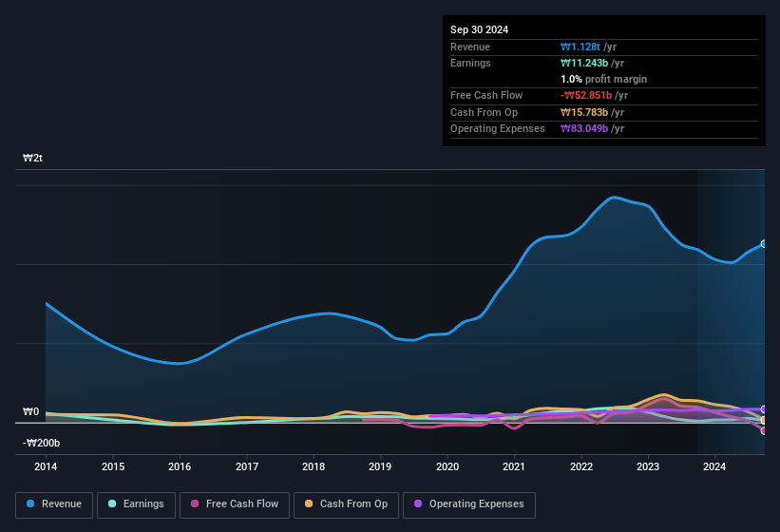Click the -₩200b y-axis label
The image size is (780, 532).
(41, 443)
